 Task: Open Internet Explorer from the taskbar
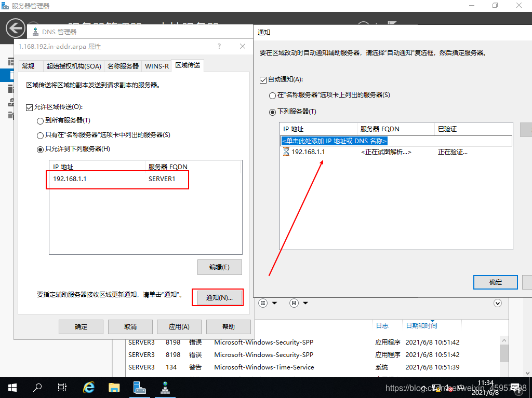pyautogui.click(x=88, y=387)
